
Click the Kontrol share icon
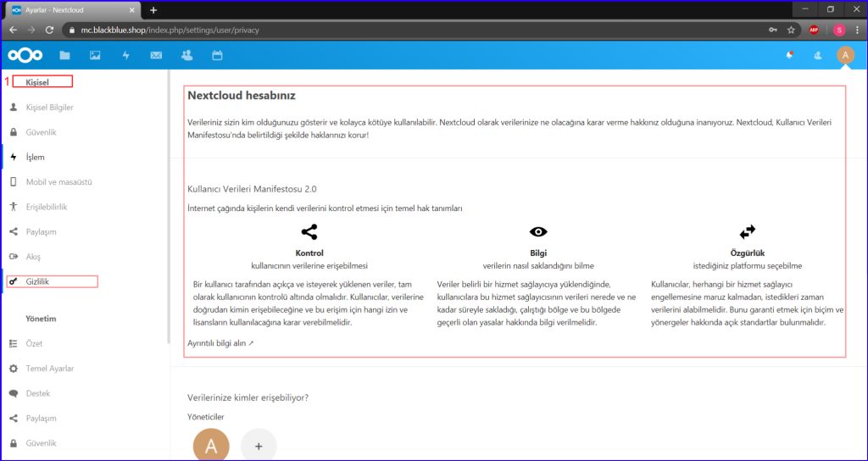tap(309, 231)
